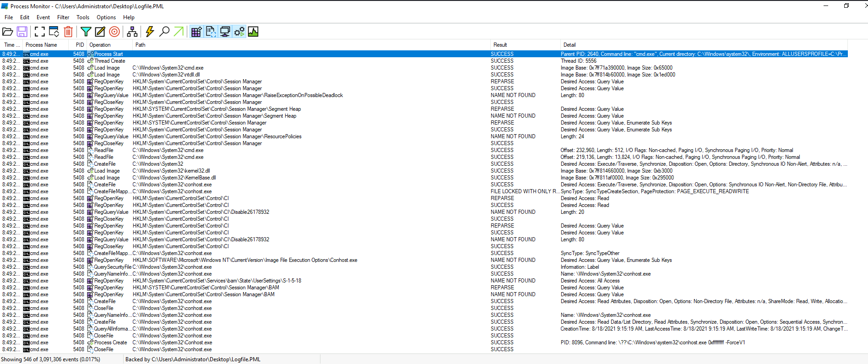Viewport: 868px width, 364px height.
Task: Toggle Show Network Activity button
Action: tap(225, 32)
